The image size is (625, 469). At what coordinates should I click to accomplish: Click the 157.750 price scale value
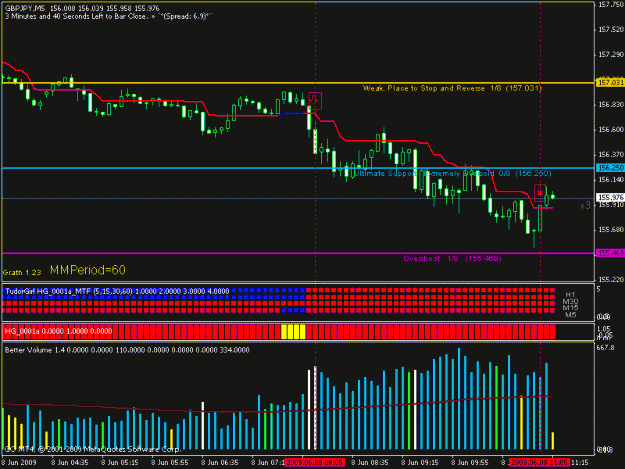[611, 5]
